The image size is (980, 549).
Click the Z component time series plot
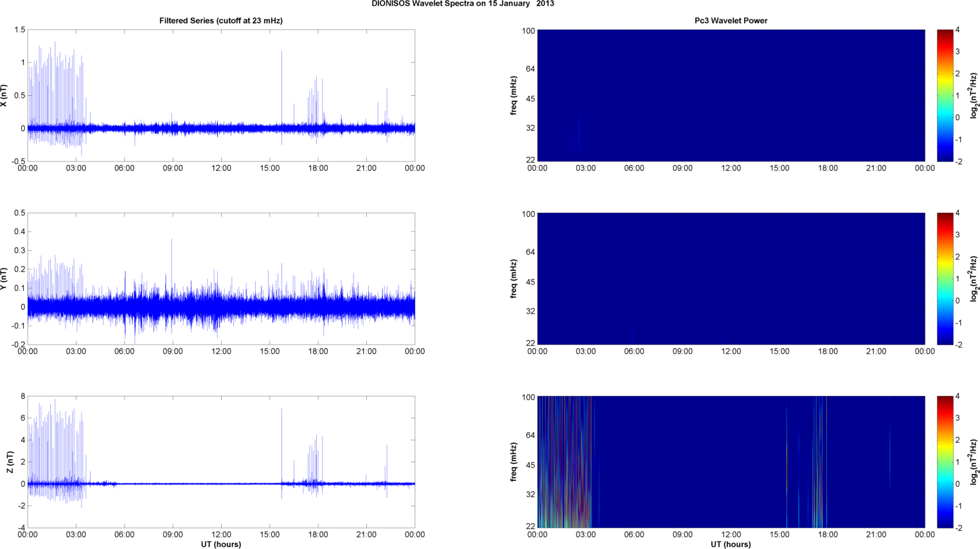pyautogui.click(x=221, y=462)
